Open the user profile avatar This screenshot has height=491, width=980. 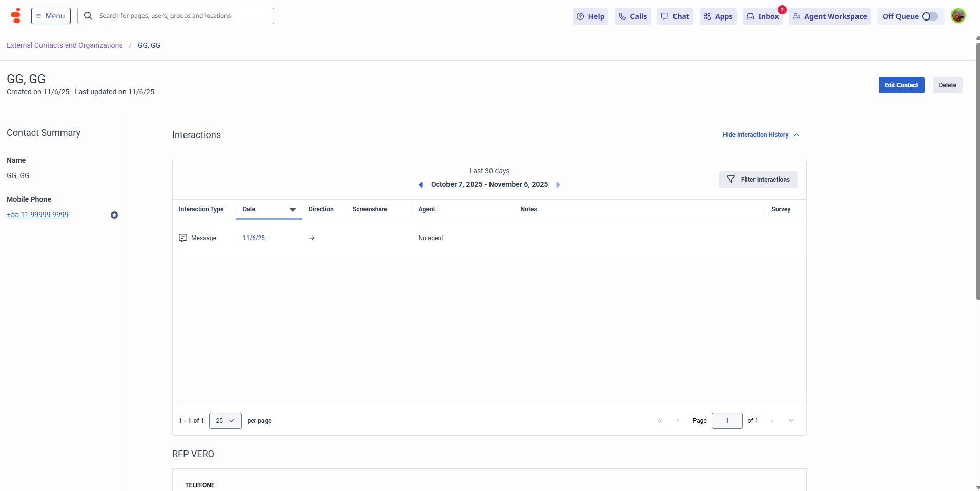[958, 16]
